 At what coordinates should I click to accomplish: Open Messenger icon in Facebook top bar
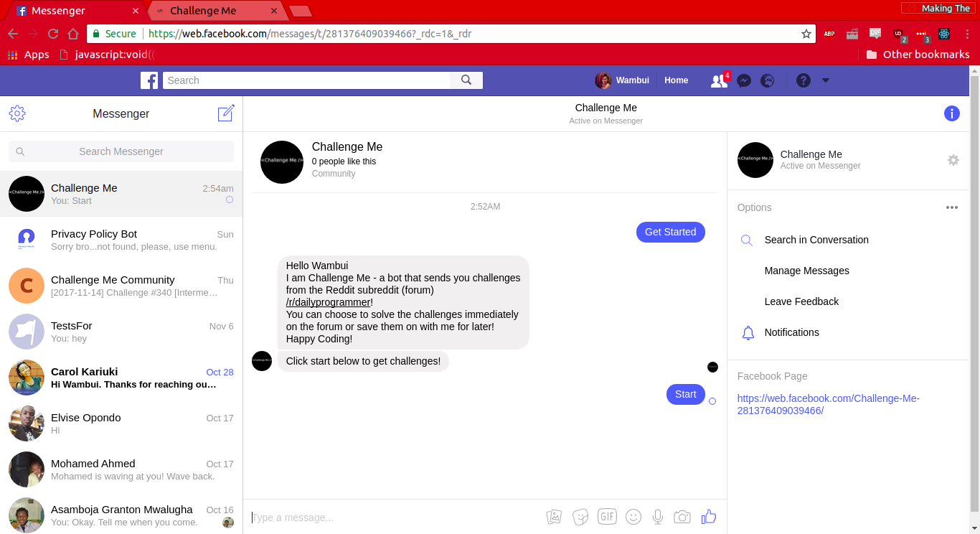click(744, 80)
